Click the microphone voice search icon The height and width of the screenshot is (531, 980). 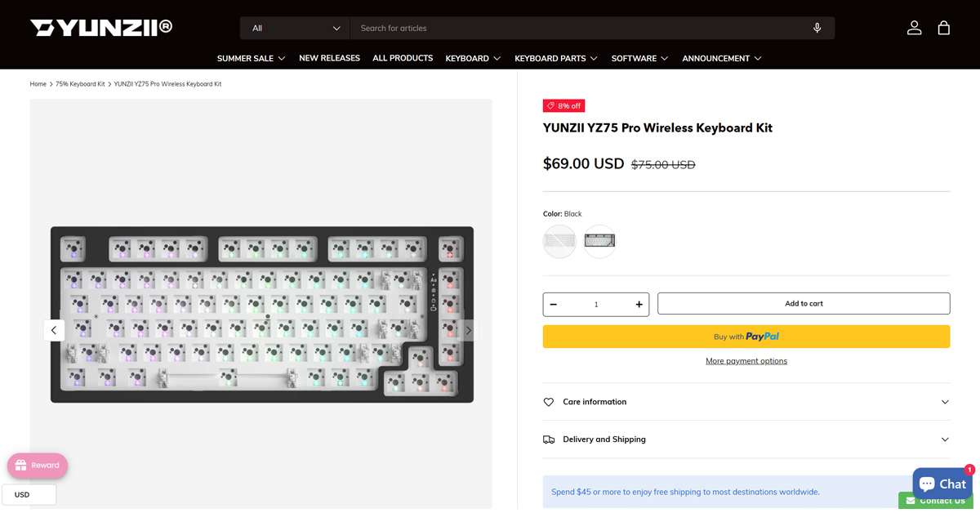tap(817, 28)
